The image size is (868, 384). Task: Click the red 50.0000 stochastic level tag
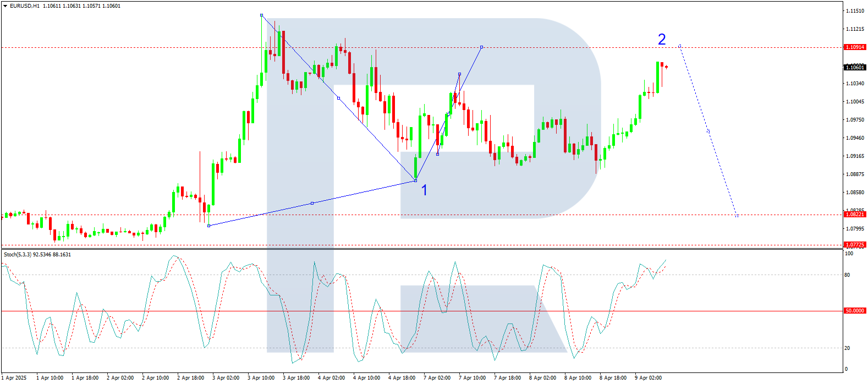855,311
